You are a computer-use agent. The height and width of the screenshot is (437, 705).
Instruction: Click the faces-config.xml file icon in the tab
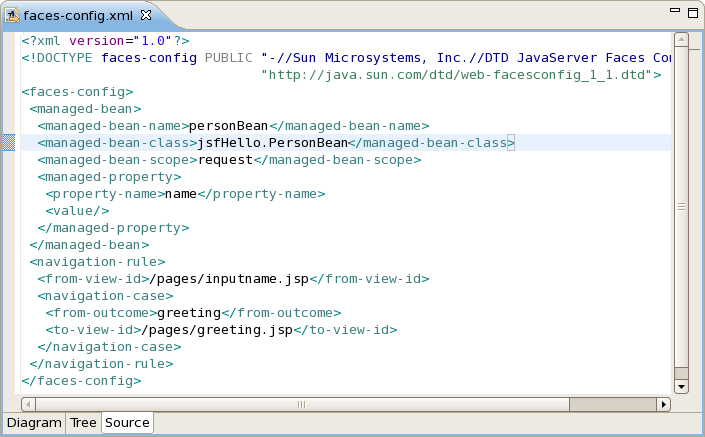point(12,15)
